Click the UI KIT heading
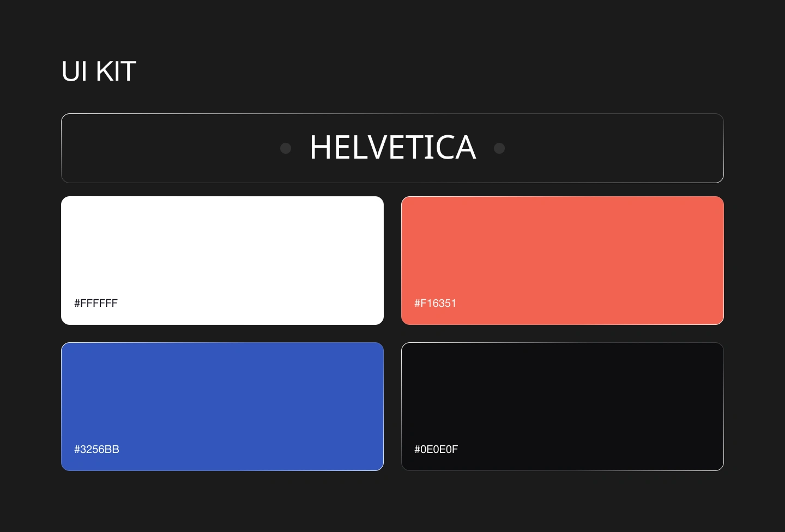The width and height of the screenshot is (785, 532). click(x=99, y=71)
